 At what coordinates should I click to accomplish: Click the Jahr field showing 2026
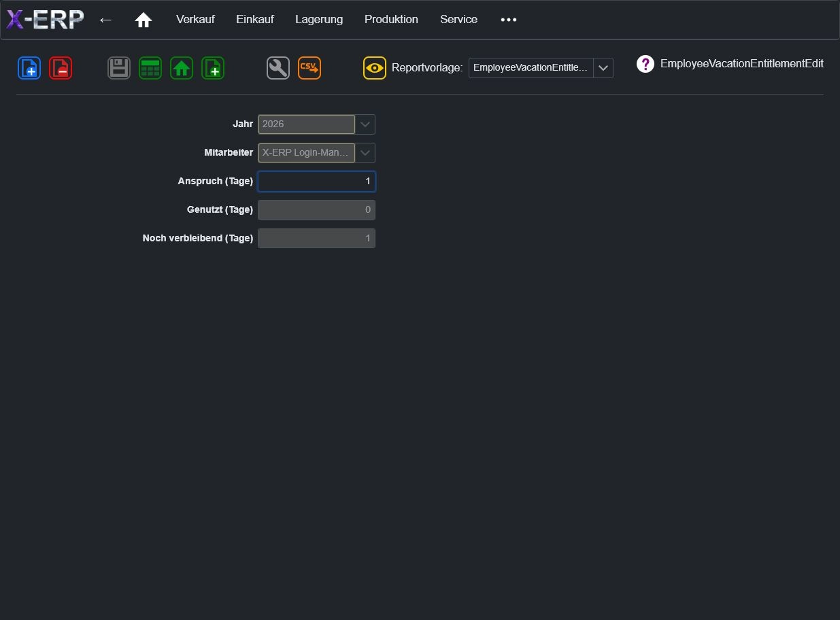tap(307, 124)
